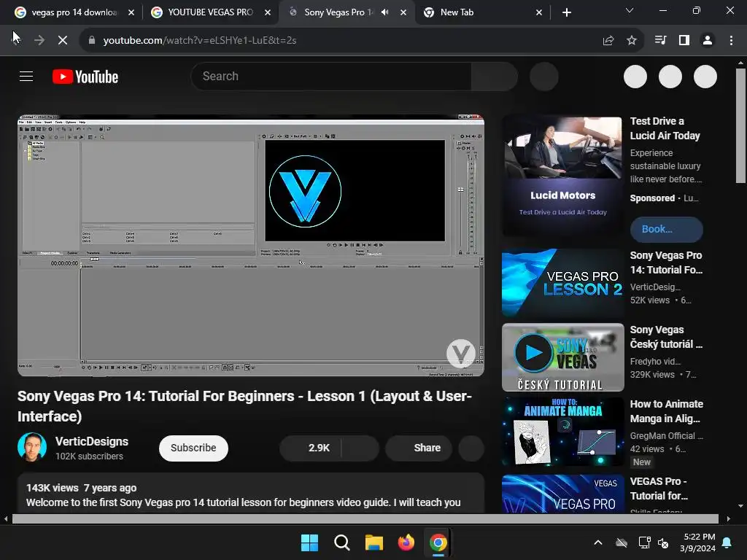The image size is (747, 560).
Task: Show hidden system tray icons chevron
Action: pos(598,542)
